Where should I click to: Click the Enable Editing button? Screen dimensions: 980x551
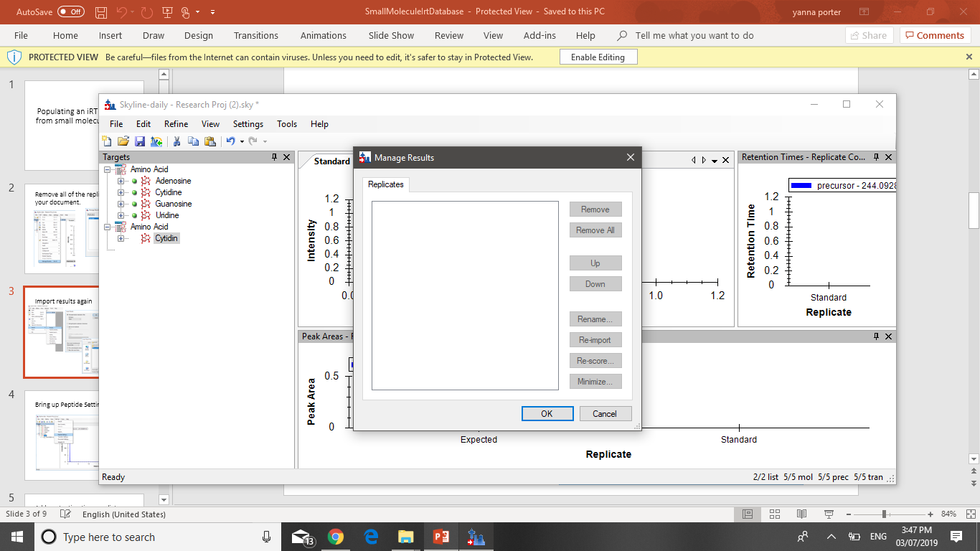coord(598,57)
